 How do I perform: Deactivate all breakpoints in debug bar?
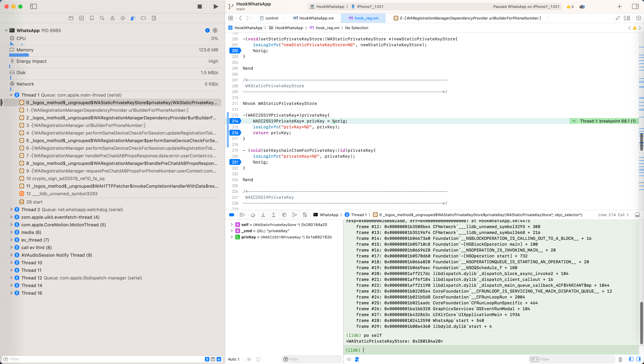(x=231, y=215)
